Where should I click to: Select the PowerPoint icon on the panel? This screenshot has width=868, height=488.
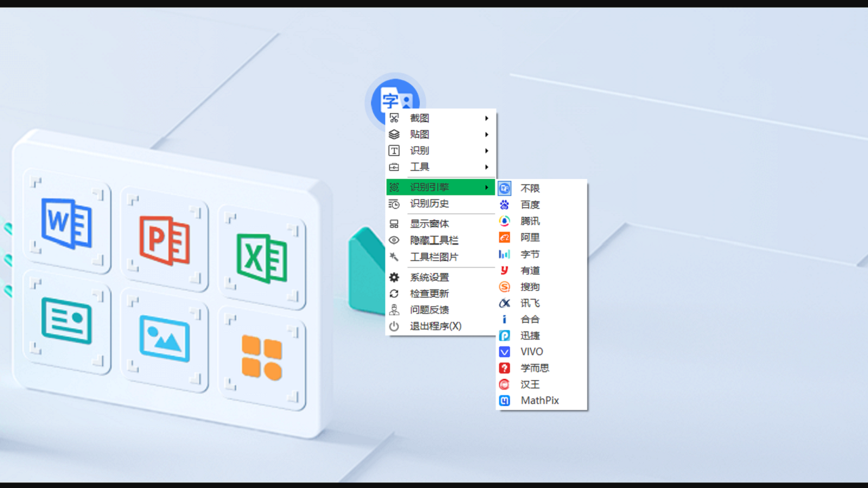tap(165, 240)
